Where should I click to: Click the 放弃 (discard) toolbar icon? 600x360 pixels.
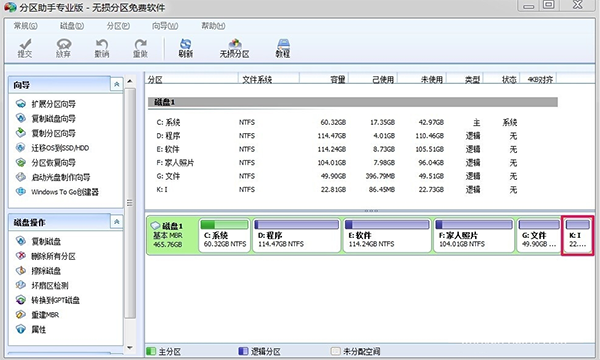pyautogui.click(x=64, y=48)
